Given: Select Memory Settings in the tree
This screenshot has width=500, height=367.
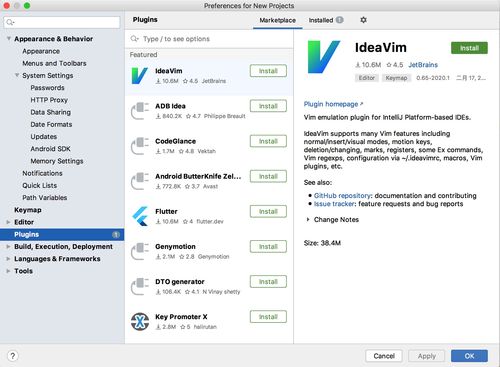Looking at the screenshot, I should [57, 161].
